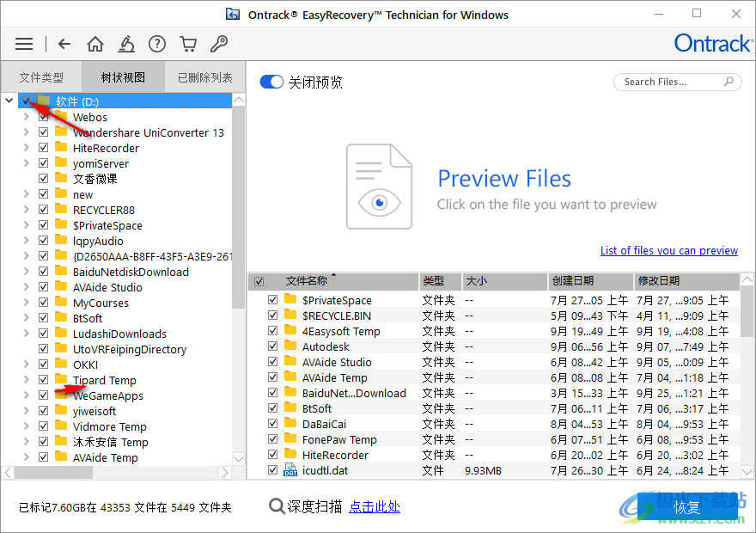Open the 点击此处 deep scan link
Image resolution: width=756 pixels, height=533 pixels.
pos(375,506)
